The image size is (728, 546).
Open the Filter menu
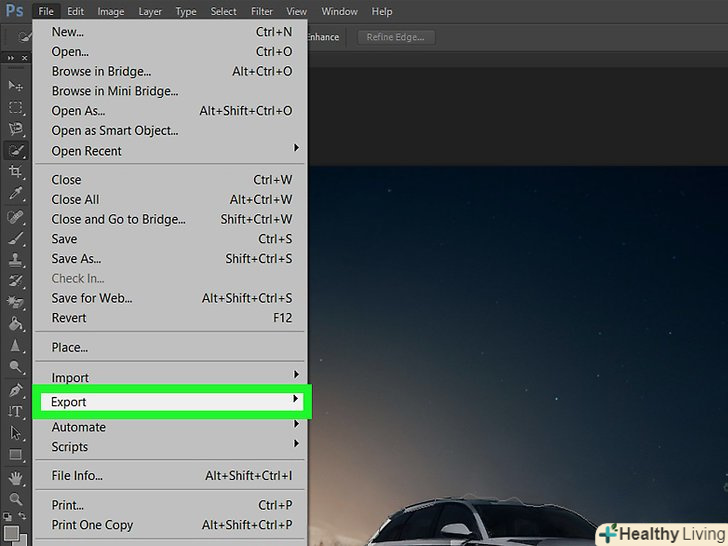262,11
